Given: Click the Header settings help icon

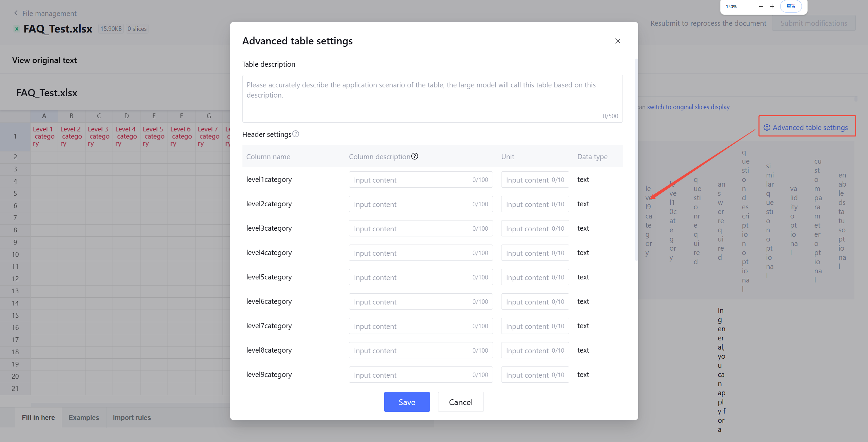Looking at the screenshot, I should 296,134.
